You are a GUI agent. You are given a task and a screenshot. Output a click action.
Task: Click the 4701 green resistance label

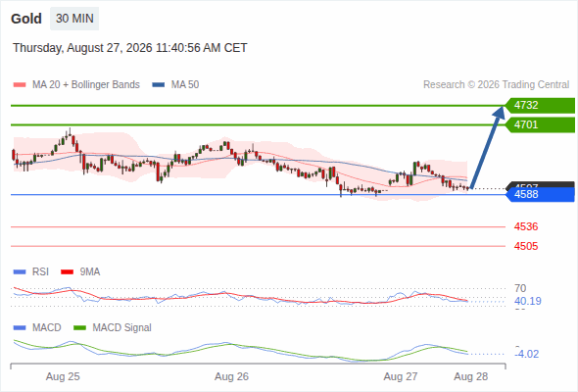tap(540, 125)
